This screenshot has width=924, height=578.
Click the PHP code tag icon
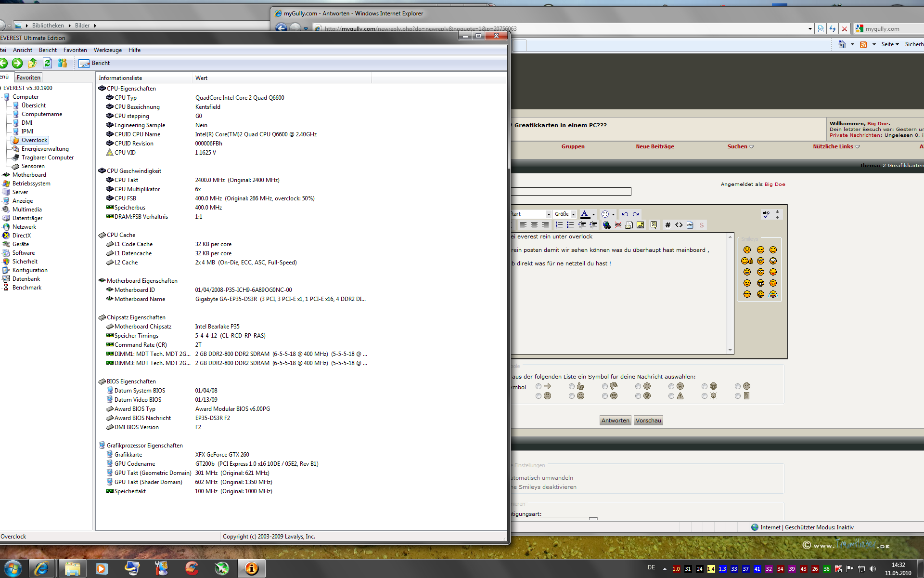(x=690, y=225)
